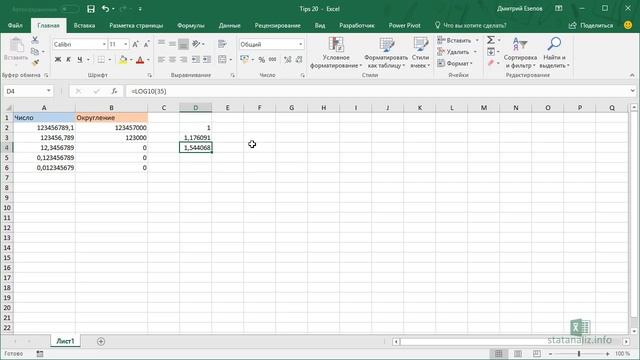This screenshot has height=360, width=640.
Task: Toggle Bold (Ж) formatting
Action: [58, 60]
